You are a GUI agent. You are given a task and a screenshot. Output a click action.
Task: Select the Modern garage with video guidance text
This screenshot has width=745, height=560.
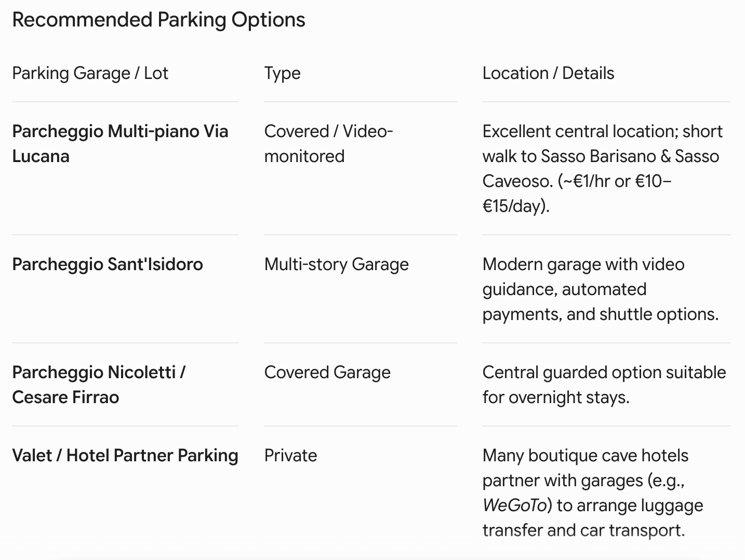583,276
